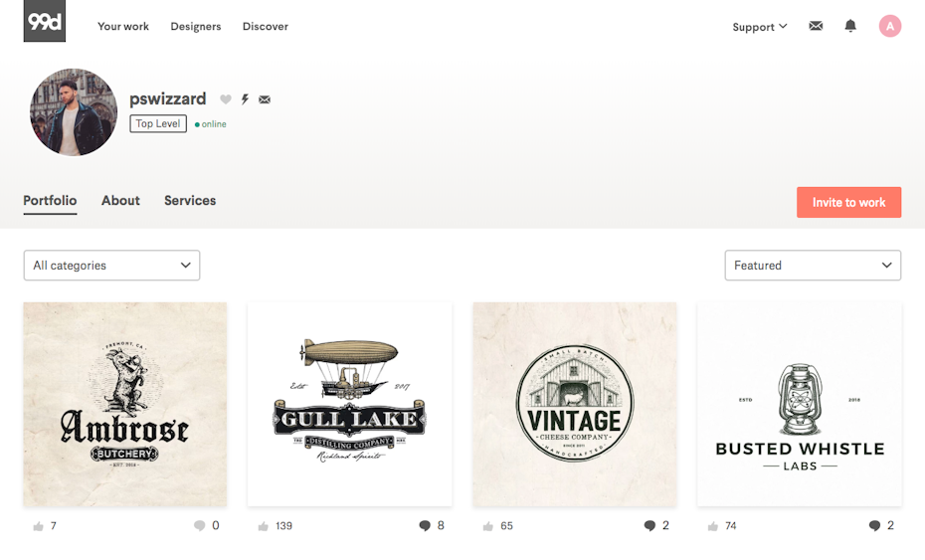Open the pink user avatar menu
This screenshot has height=560, width=925.
890,26
